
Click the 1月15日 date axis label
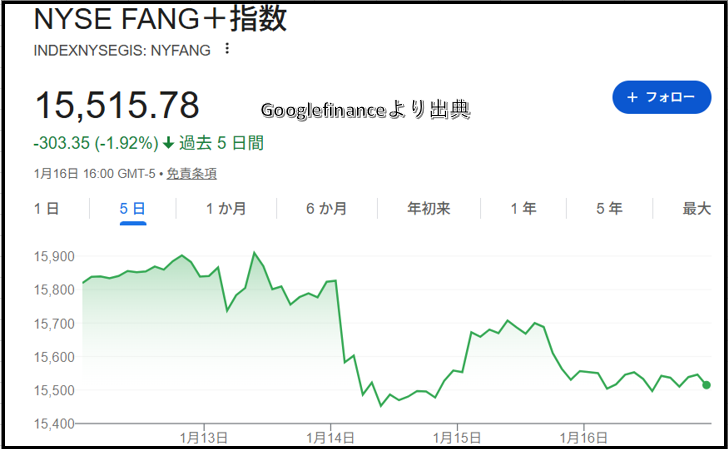tap(457, 437)
